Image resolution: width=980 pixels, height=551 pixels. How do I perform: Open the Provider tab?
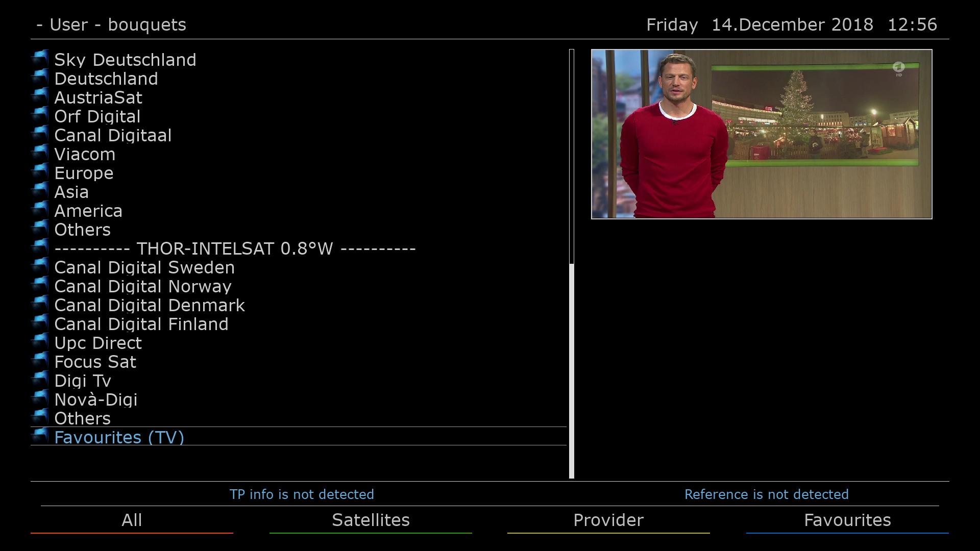[608, 519]
